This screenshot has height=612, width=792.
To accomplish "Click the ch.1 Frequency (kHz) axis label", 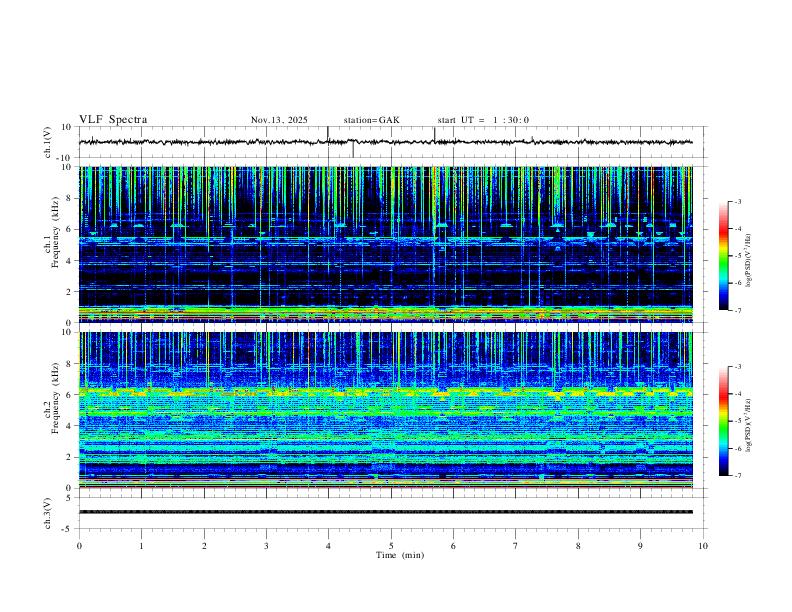I will coord(51,232).
